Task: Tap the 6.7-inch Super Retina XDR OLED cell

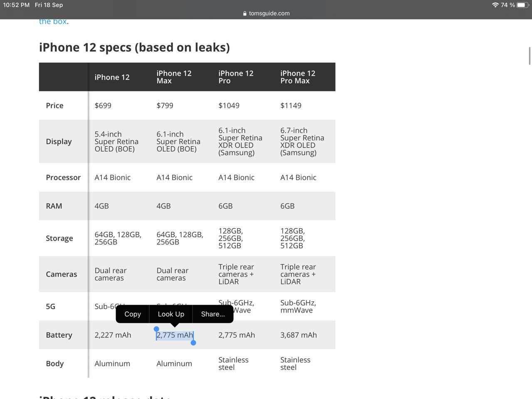Action: pos(303,142)
